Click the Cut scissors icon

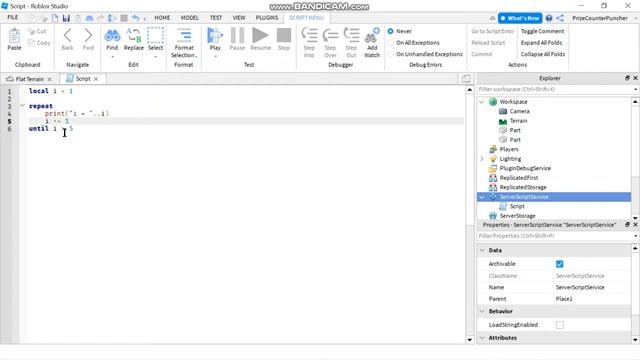(31, 31)
